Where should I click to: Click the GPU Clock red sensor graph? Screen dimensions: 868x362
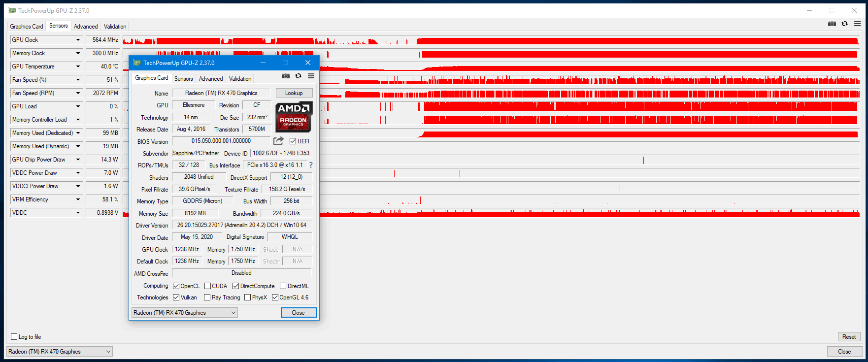click(x=491, y=40)
